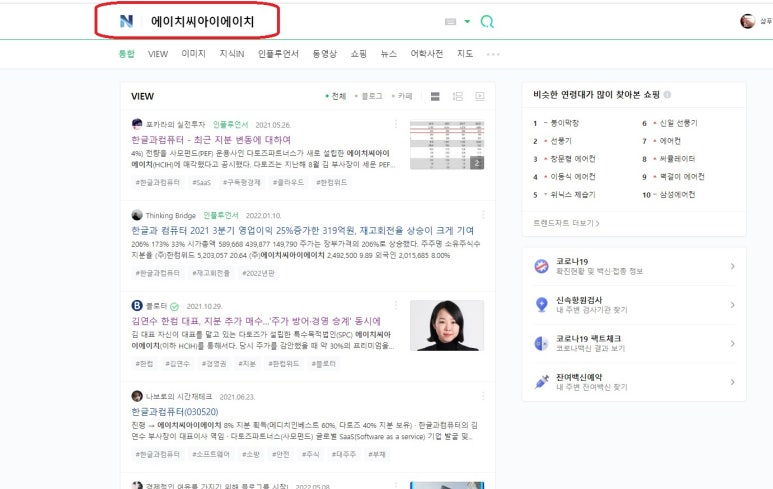The width and height of the screenshot is (773, 489).
Task: Expand the 코로나19 팩트체크 chevron
Action: coord(733,343)
